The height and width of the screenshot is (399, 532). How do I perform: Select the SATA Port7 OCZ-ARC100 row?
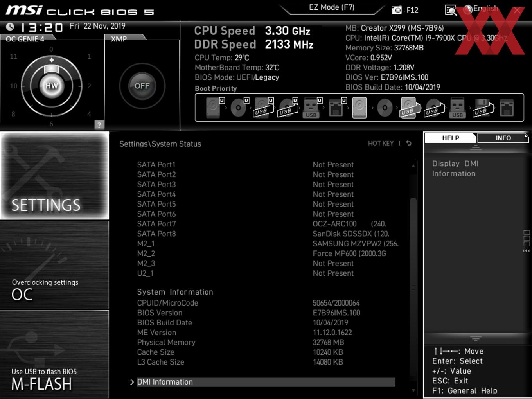pos(266,224)
